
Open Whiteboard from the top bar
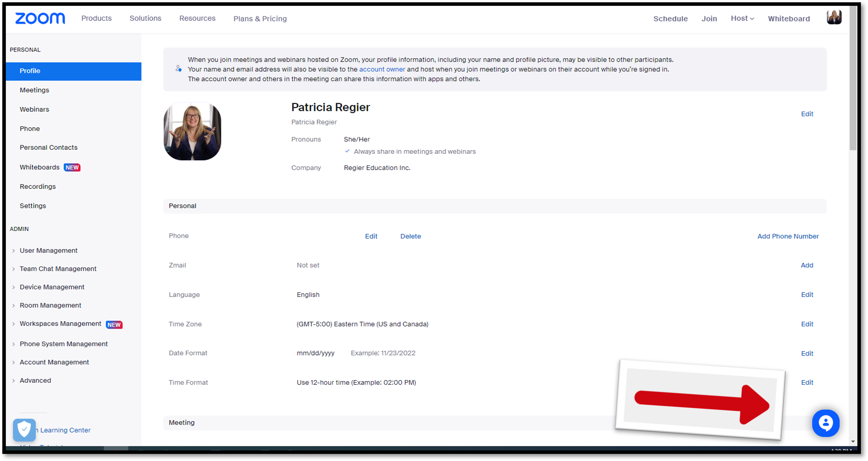[789, 18]
